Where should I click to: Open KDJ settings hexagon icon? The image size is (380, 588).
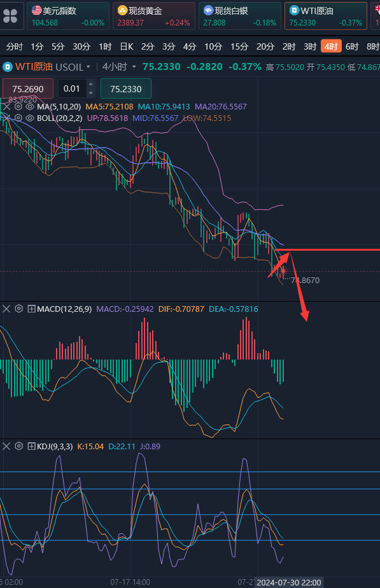tap(18, 446)
